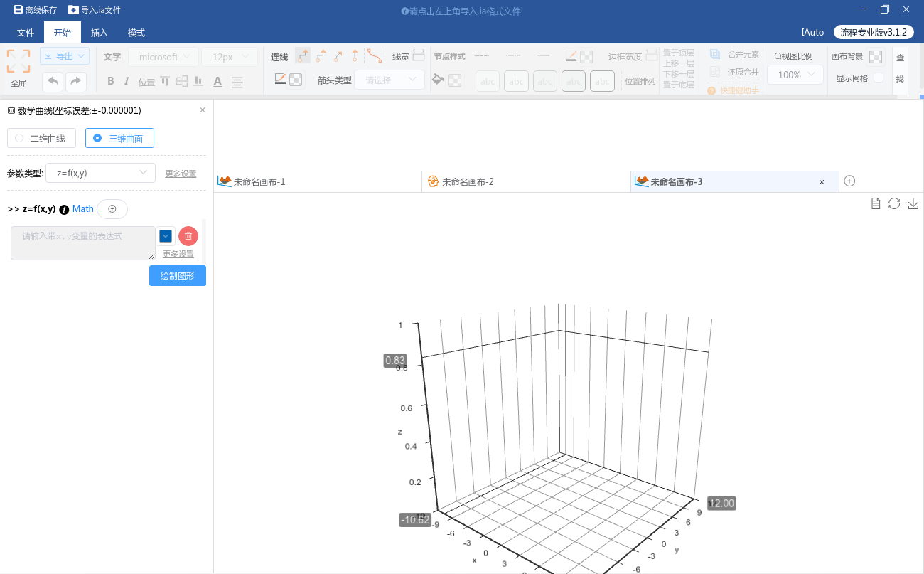
Task: Expand the 100% view scale dropdown
Action: 795,75
